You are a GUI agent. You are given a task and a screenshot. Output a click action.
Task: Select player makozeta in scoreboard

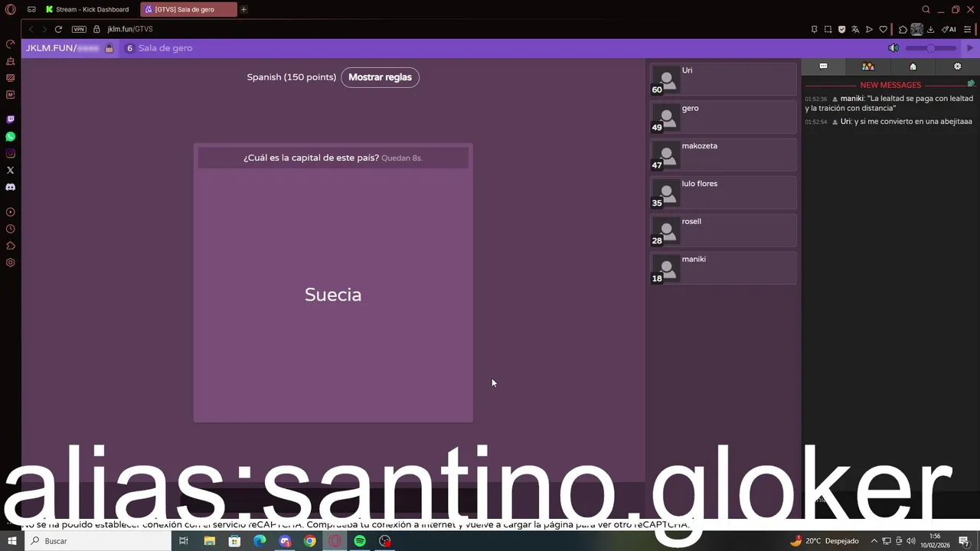(724, 155)
